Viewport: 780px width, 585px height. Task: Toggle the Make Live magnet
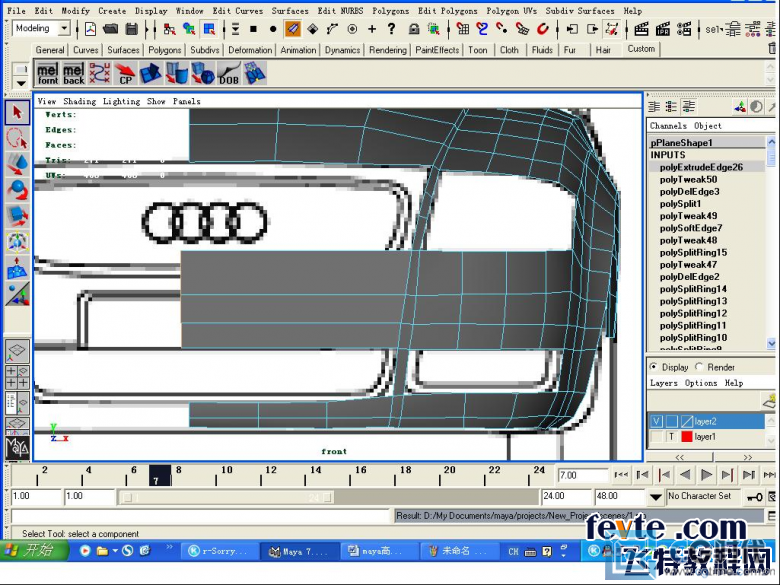click(543, 29)
